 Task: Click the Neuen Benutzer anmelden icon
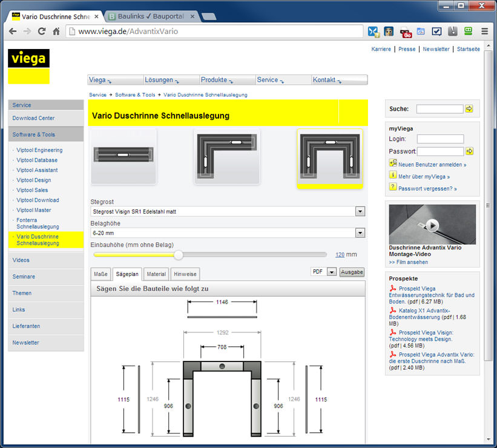pos(393,163)
